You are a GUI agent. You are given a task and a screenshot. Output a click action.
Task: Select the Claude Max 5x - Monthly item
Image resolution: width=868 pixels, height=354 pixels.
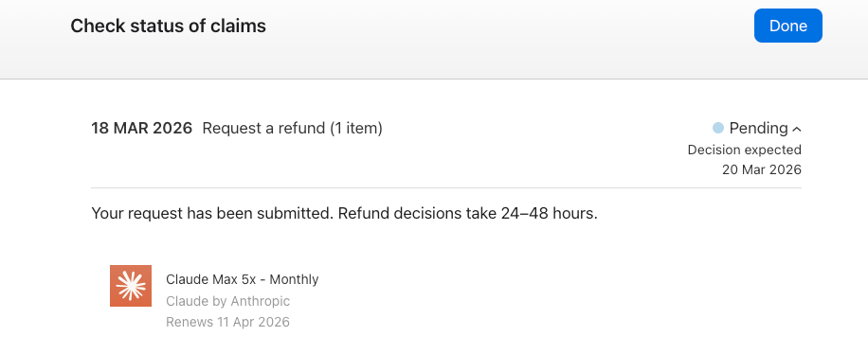(x=242, y=279)
